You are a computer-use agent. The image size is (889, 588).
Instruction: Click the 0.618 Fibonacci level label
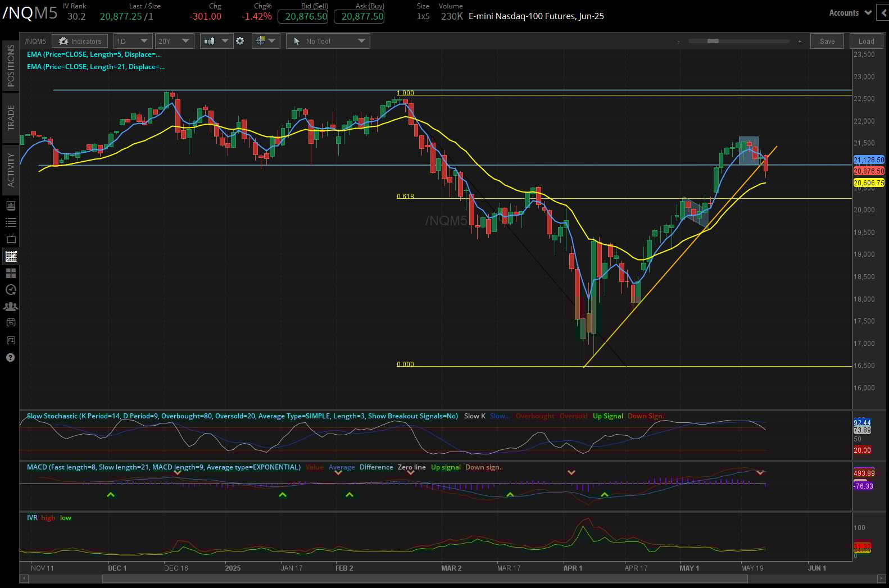click(x=405, y=197)
